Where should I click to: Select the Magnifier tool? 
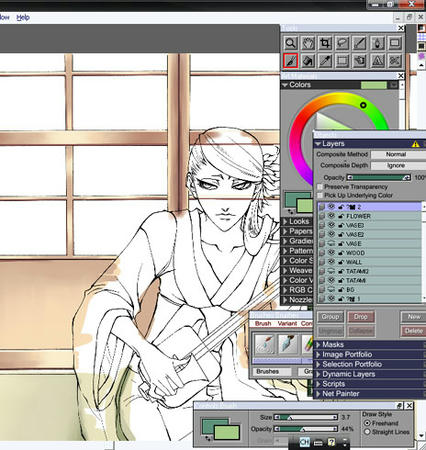coord(291,43)
